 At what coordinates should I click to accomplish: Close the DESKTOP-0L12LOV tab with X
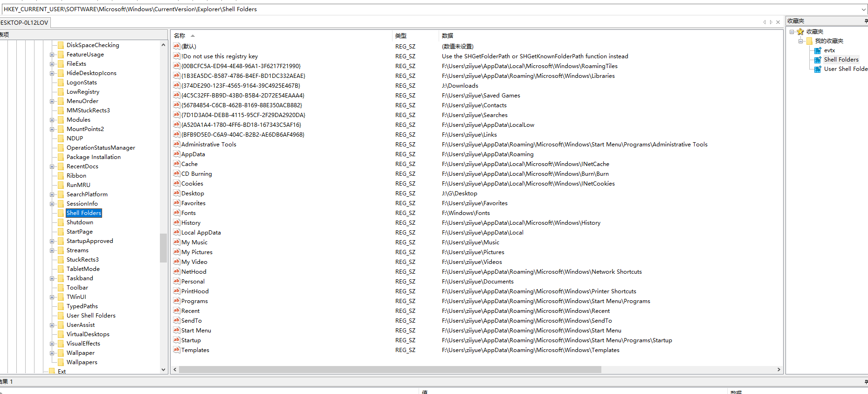coord(778,22)
